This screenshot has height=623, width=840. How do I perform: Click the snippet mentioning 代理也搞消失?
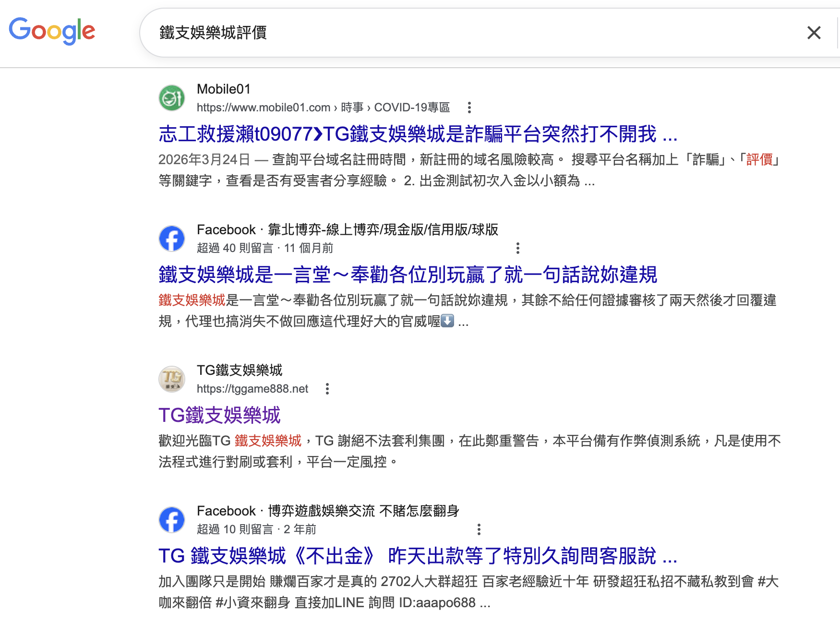468,311
